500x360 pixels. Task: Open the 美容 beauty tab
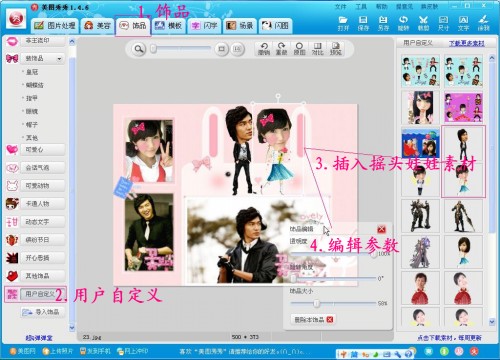click(97, 26)
